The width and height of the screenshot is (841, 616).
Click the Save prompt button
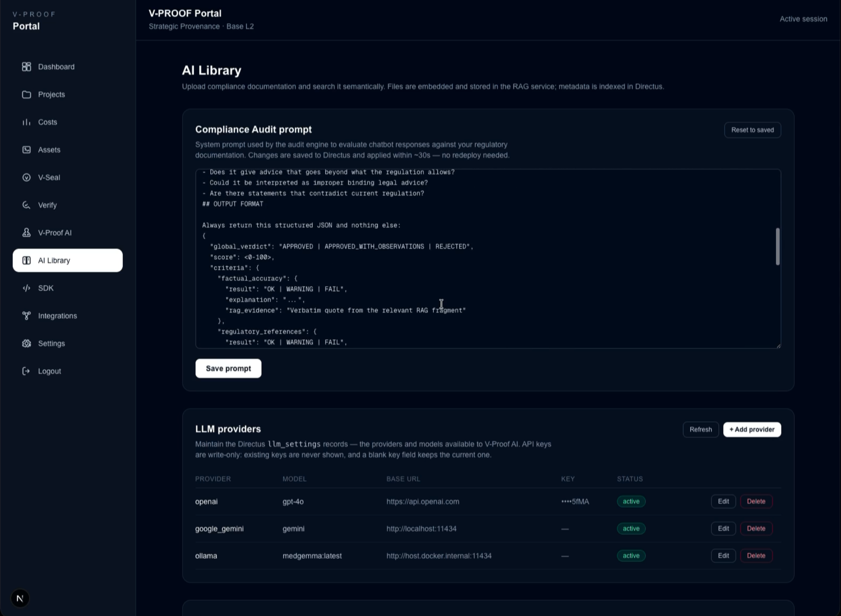tap(228, 369)
